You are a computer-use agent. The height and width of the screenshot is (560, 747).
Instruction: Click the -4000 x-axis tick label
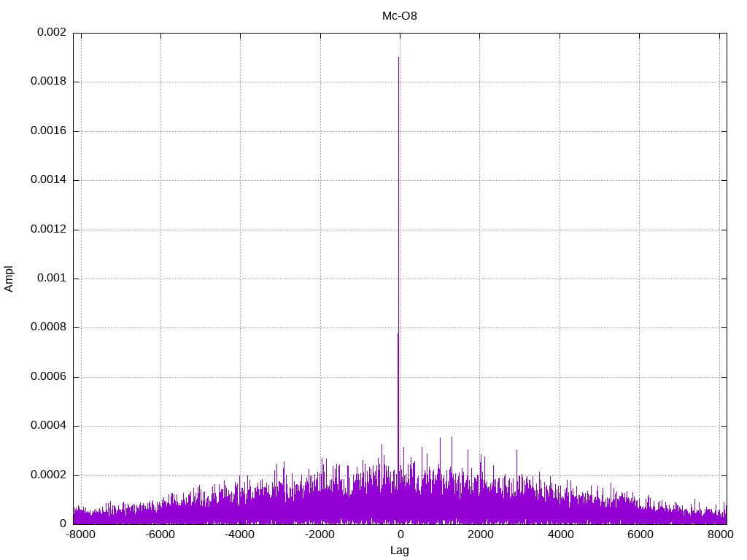click(239, 534)
